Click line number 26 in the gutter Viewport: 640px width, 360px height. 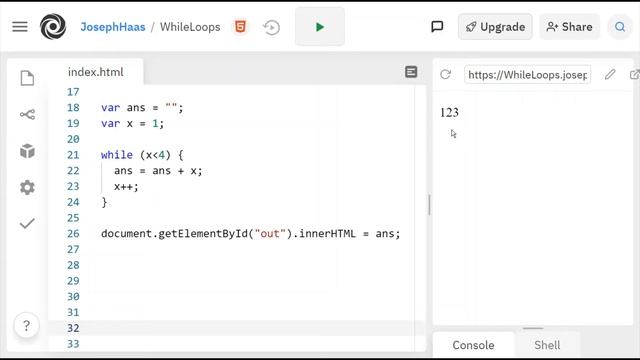pos(73,234)
